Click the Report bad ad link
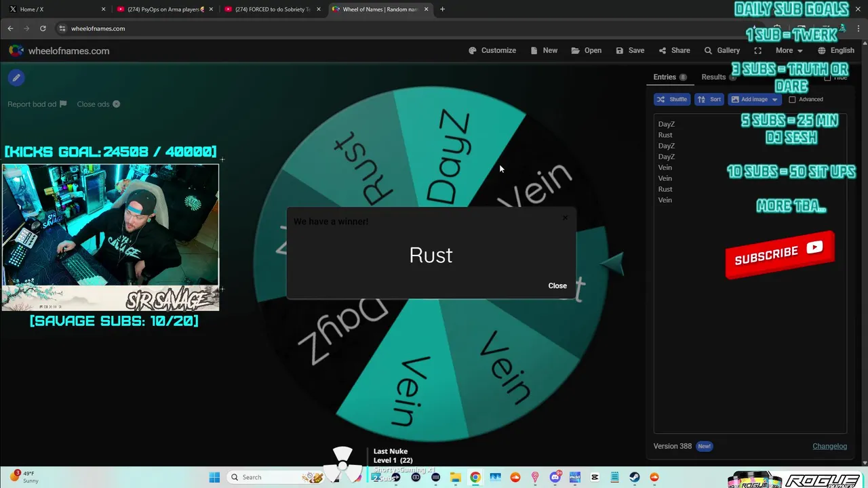Viewport: 868px width, 488px height. click(37, 104)
